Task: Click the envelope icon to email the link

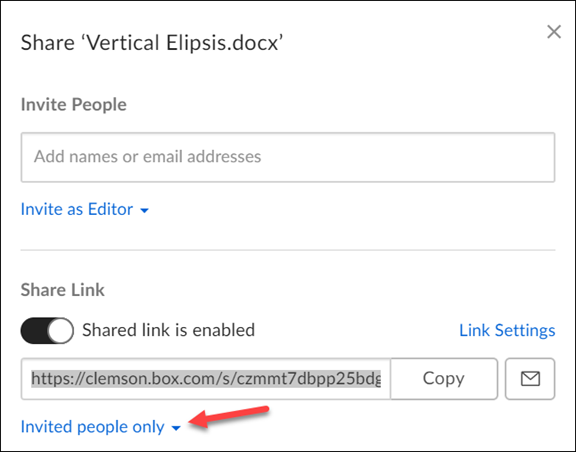Action: coord(530,379)
